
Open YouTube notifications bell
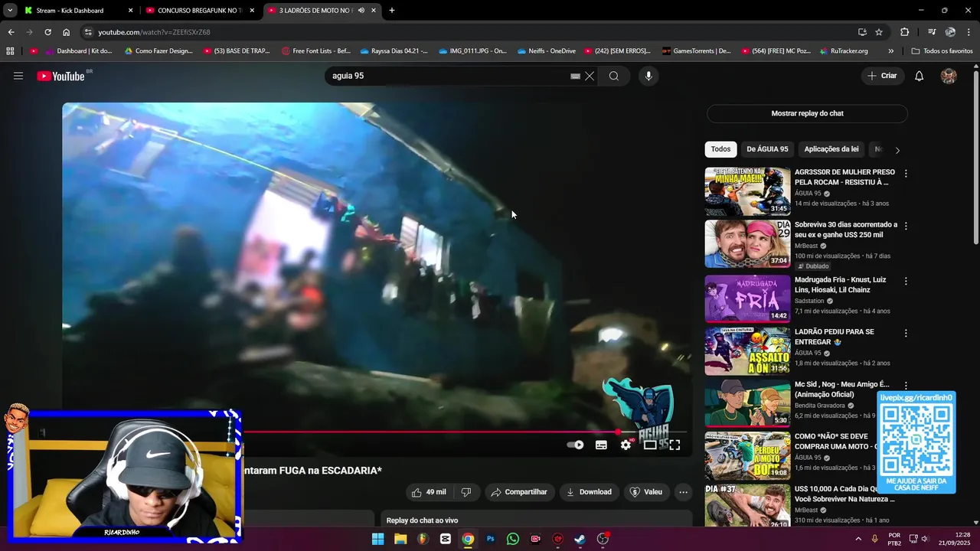click(x=920, y=76)
